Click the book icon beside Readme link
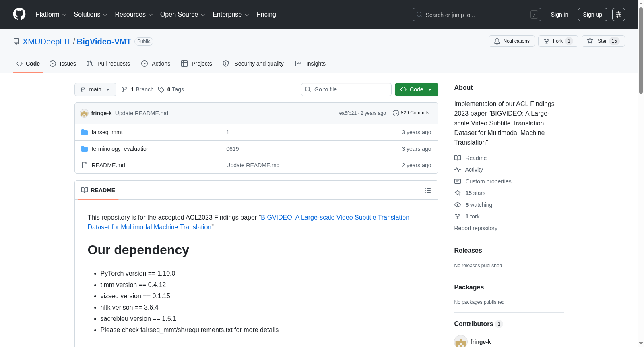The height and width of the screenshot is (347, 644). click(458, 158)
